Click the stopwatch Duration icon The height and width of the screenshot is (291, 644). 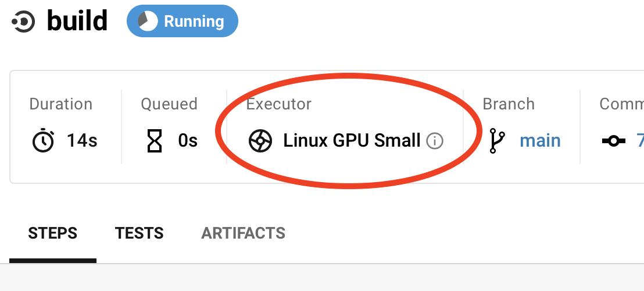(43, 141)
